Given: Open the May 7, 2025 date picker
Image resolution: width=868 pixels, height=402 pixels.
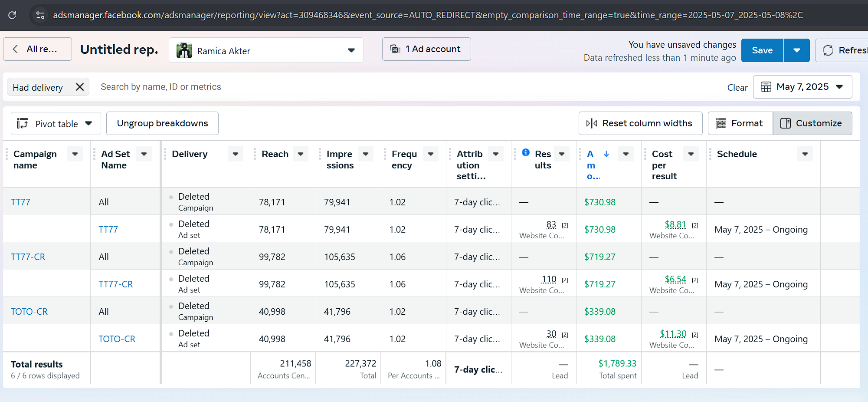Looking at the screenshot, I should [802, 87].
